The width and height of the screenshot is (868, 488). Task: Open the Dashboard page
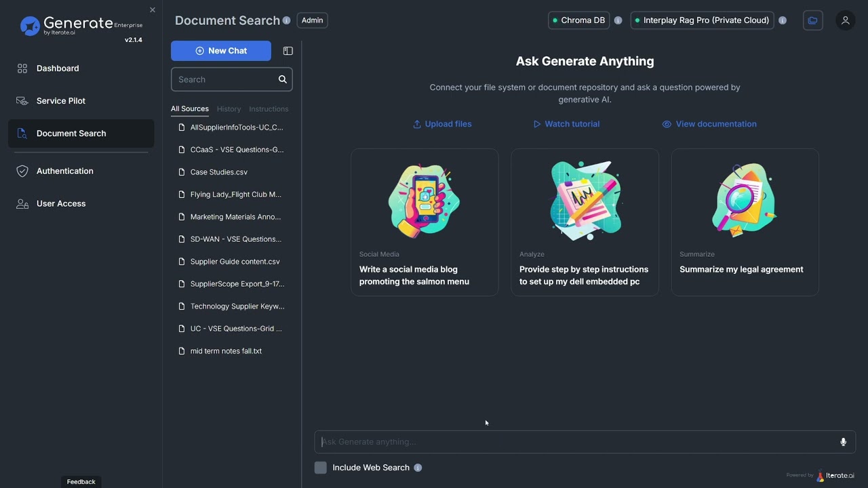pyautogui.click(x=81, y=68)
